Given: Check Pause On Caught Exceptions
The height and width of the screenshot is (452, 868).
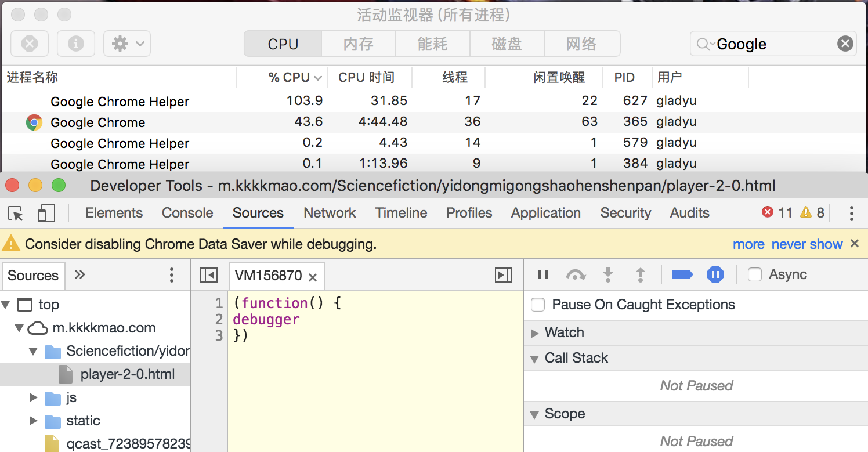Looking at the screenshot, I should (x=538, y=305).
